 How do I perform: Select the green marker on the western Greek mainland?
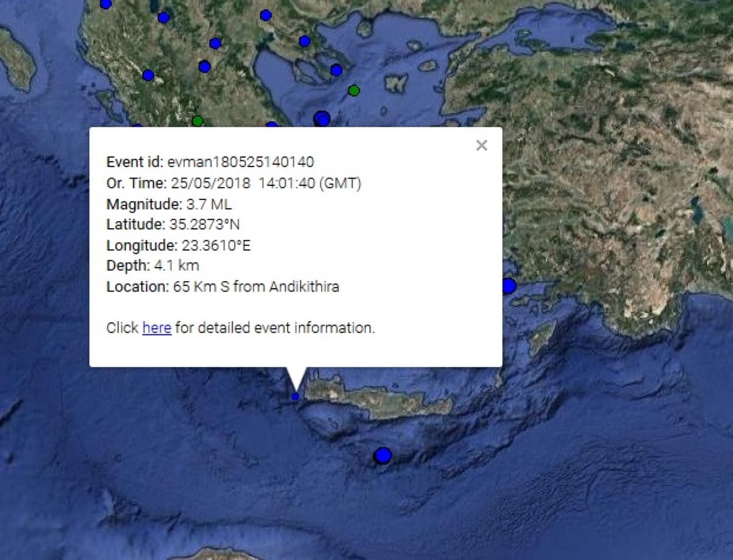pos(197,121)
